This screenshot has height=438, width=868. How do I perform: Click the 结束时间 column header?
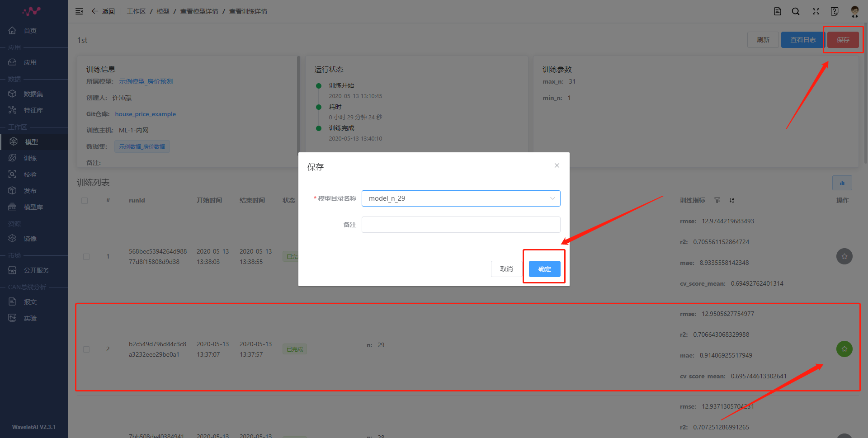point(252,200)
